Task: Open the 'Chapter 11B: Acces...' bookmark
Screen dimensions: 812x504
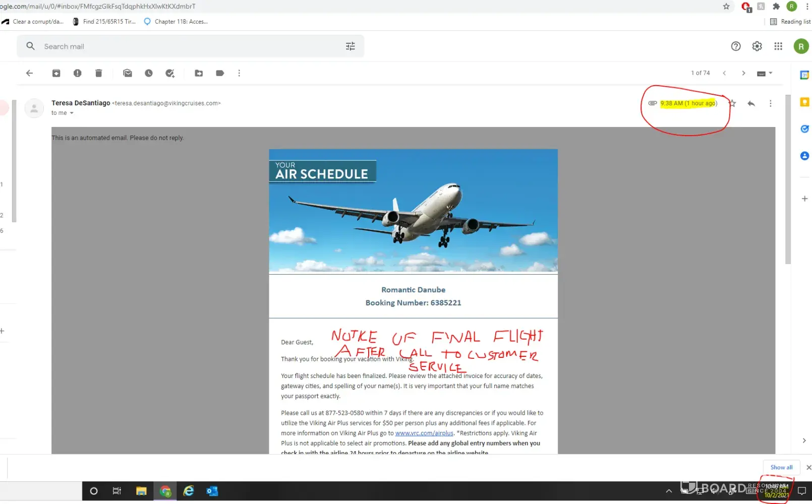Action: coord(176,22)
